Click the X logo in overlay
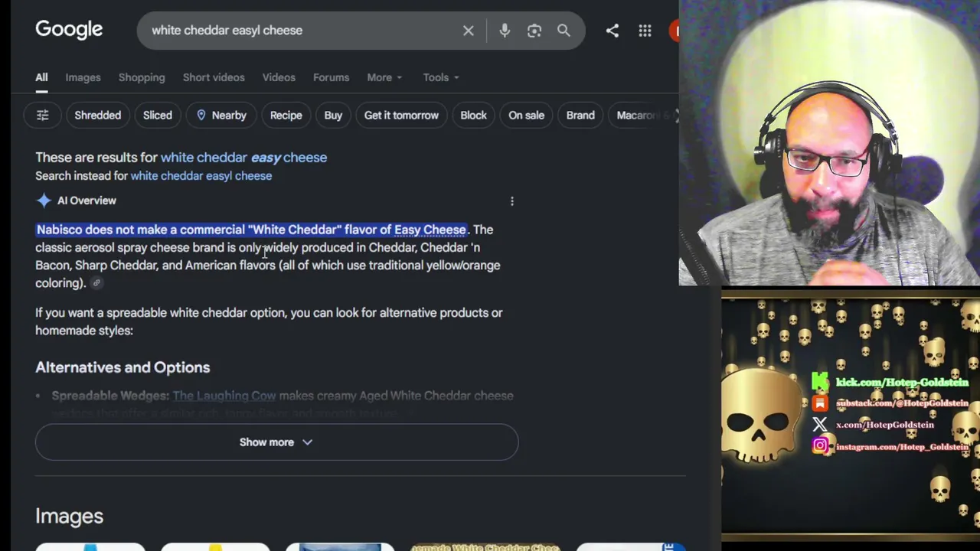 [x=820, y=424]
